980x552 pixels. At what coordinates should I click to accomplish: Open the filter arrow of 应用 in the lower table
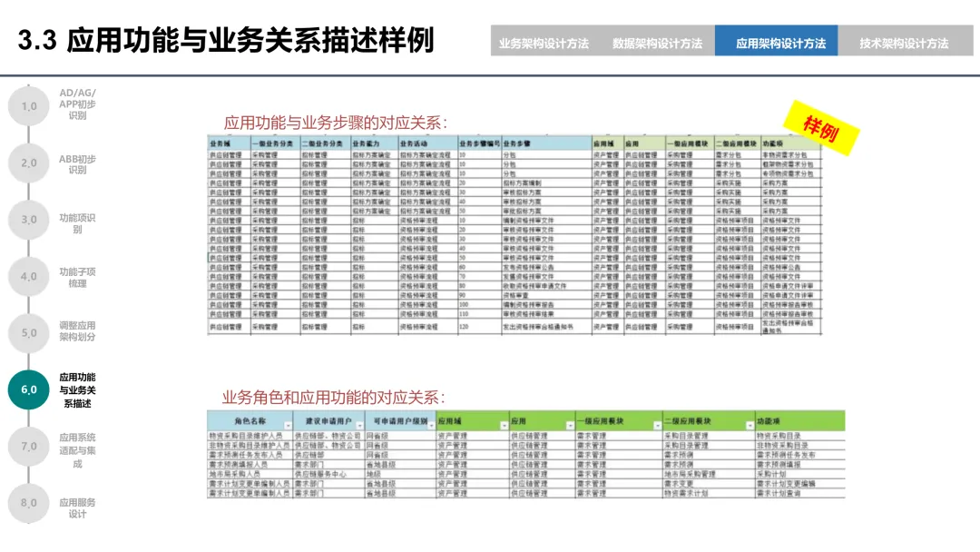(569, 426)
